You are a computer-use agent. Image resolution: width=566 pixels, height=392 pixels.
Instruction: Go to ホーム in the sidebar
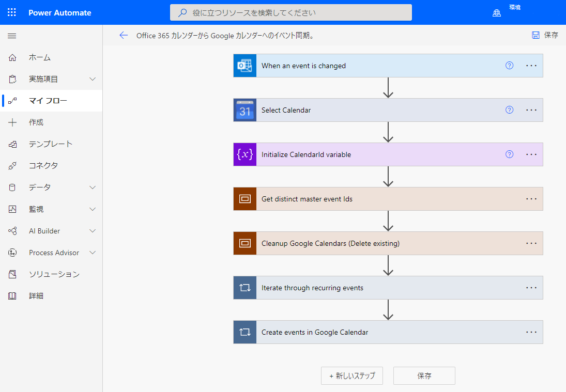click(51, 57)
